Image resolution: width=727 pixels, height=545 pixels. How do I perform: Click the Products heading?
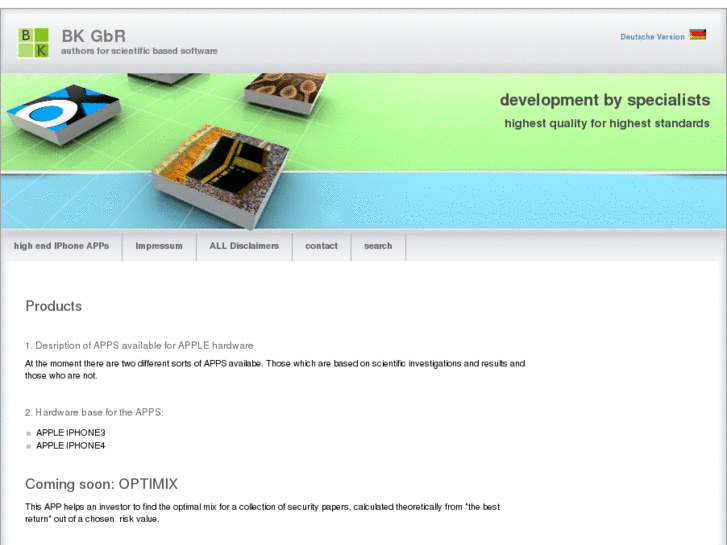click(53, 306)
